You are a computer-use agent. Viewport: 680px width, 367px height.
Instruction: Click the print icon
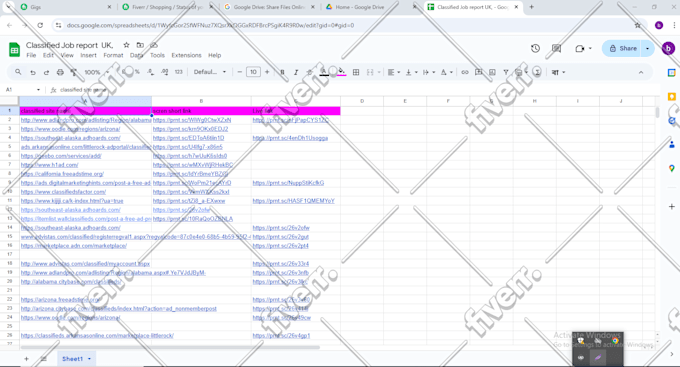(60, 72)
